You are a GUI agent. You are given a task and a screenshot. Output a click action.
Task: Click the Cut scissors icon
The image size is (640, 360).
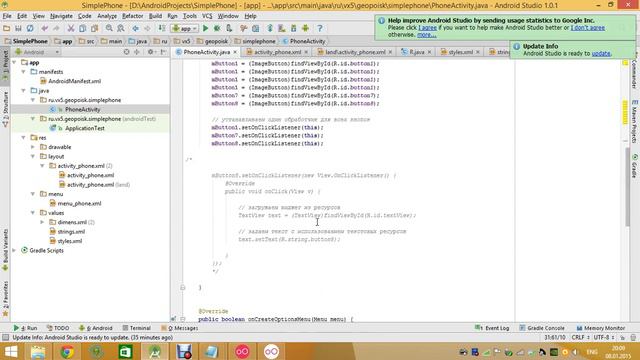[x=71, y=28]
